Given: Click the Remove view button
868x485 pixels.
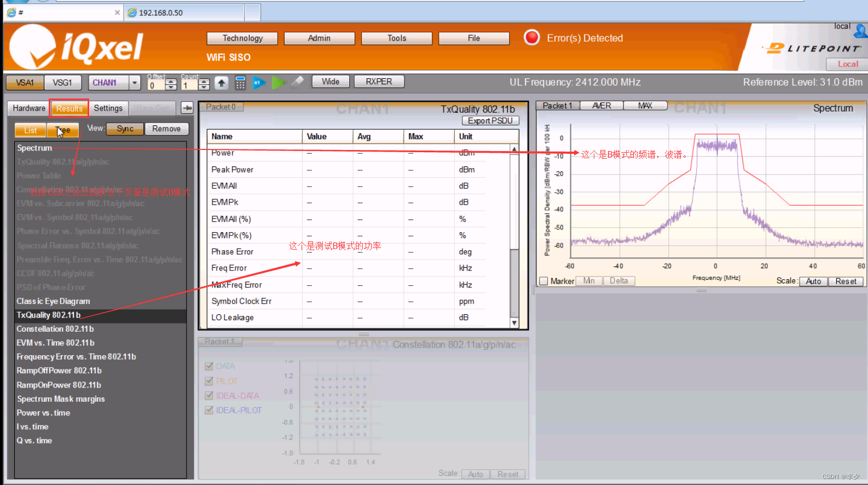Looking at the screenshot, I should pos(166,129).
